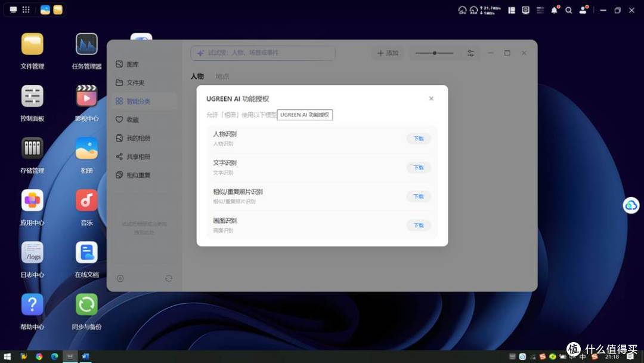
Task: Click the 中 input method indicator in tray
Action: point(583,357)
